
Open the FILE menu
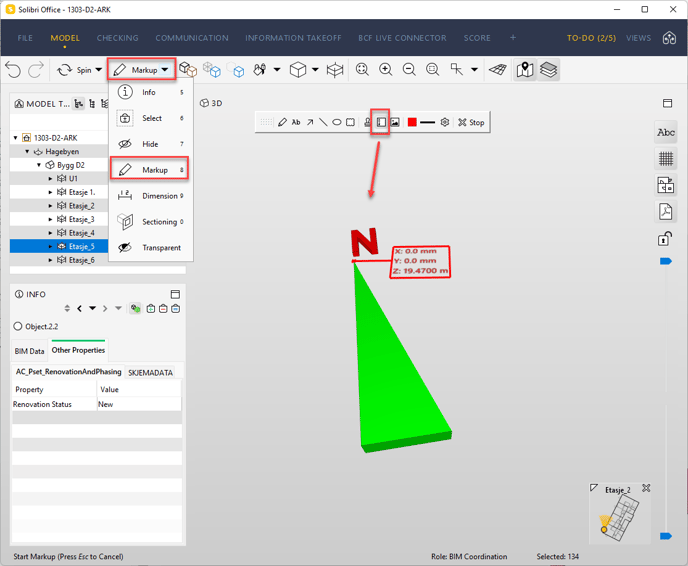(x=25, y=38)
